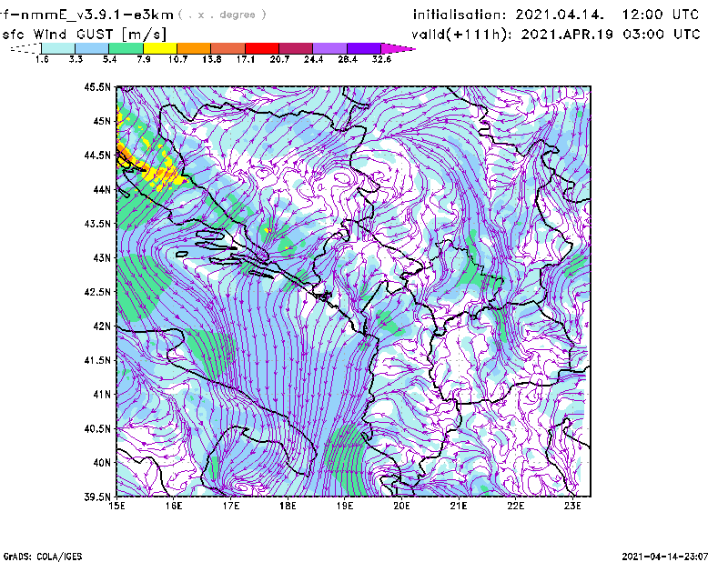This screenshot has width=728, height=562.
Task: Click the 17E longitude label
Action: 231,506
